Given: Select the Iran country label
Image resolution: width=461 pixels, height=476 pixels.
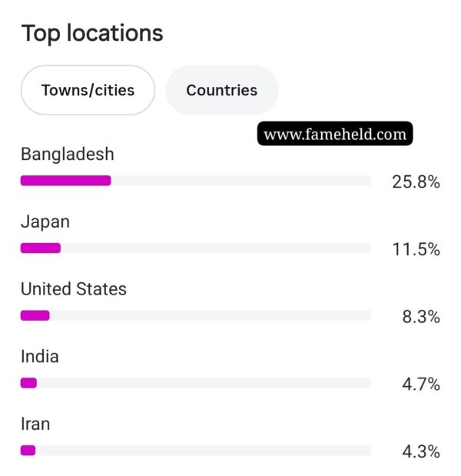Looking at the screenshot, I should tap(35, 424).
